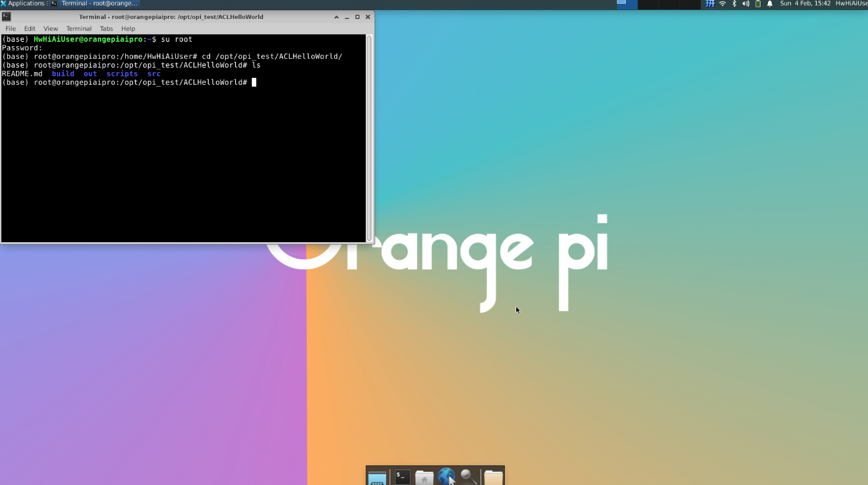This screenshot has width=868, height=485.
Task: Select the Terminal task button in the top panel
Action: coord(94,4)
